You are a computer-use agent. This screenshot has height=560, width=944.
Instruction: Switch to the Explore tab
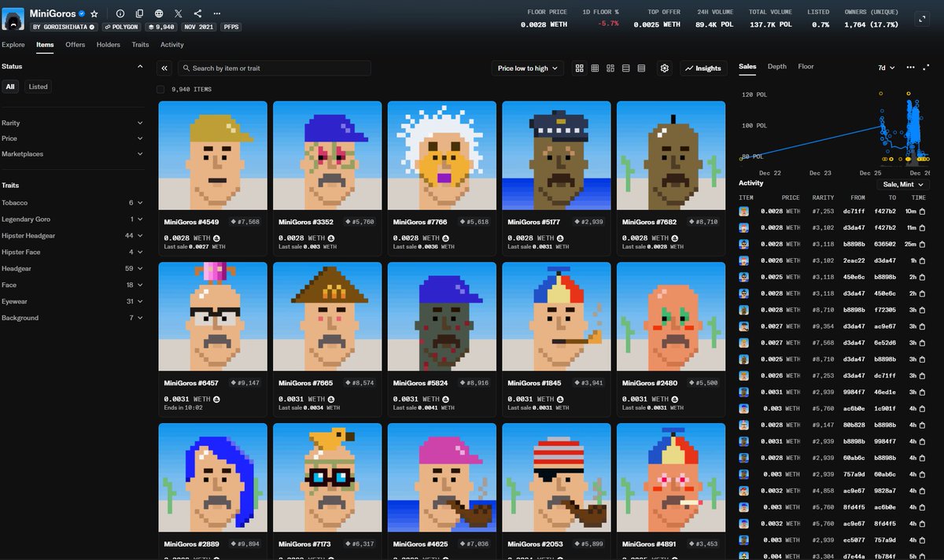[x=13, y=45]
